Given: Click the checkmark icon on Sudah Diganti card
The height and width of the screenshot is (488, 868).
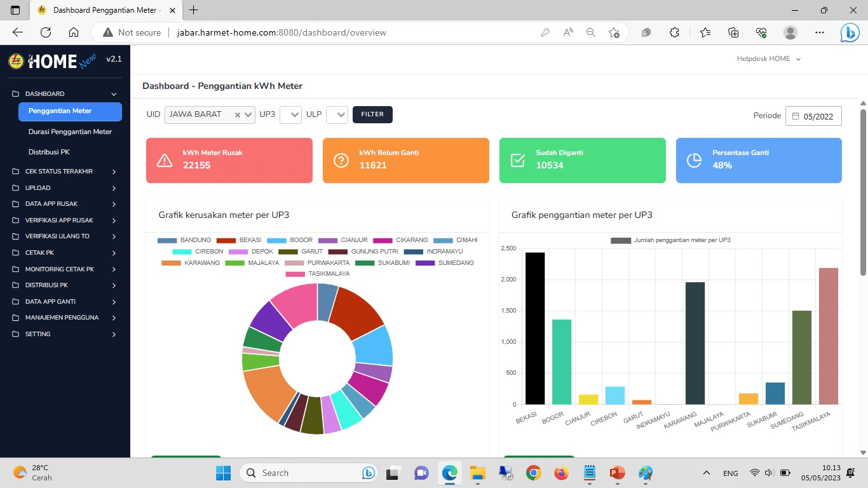Looking at the screenshot, I should click(518, 160).
